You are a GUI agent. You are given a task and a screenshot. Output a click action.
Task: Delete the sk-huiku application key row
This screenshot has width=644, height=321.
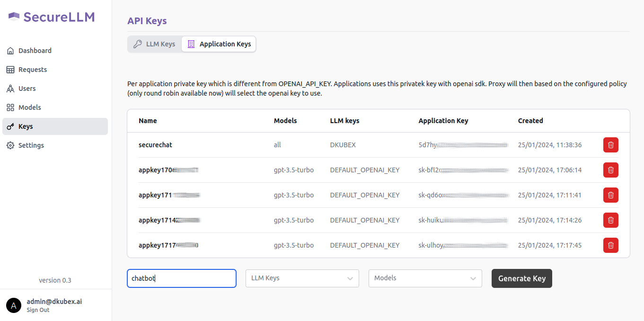coord(610,220)
